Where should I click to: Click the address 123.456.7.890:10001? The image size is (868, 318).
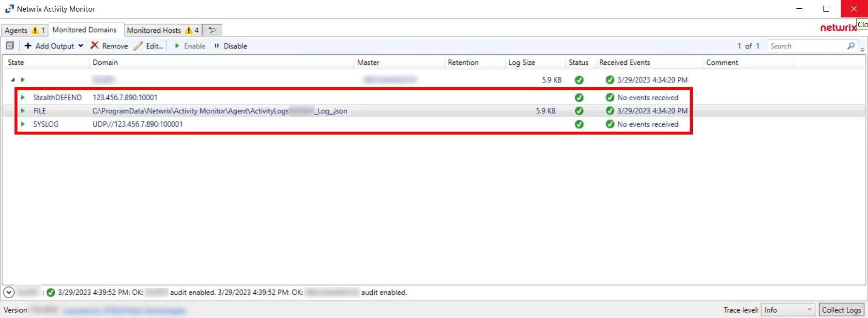tap(125, 97)
